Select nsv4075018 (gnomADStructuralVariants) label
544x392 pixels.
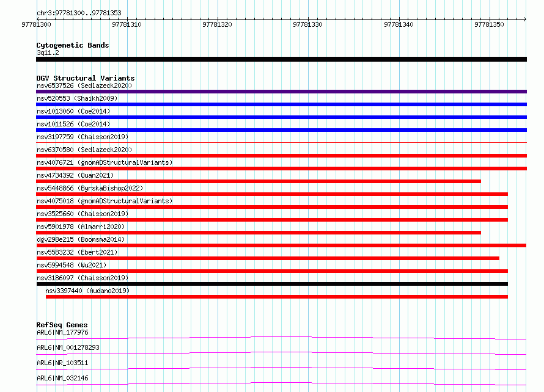105,201
